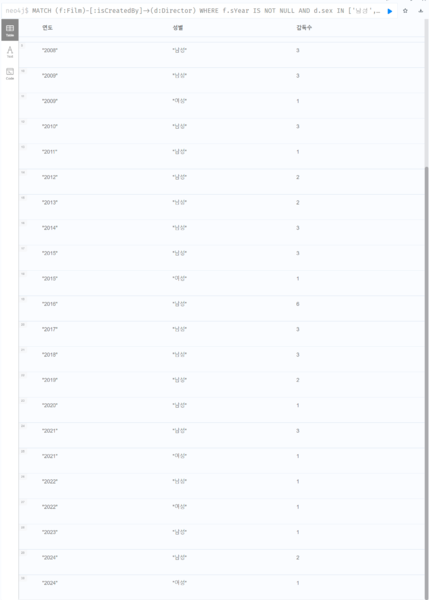429x600 pixels.
Task: Run the Cypher query with play button
Action: pos(390,11)
